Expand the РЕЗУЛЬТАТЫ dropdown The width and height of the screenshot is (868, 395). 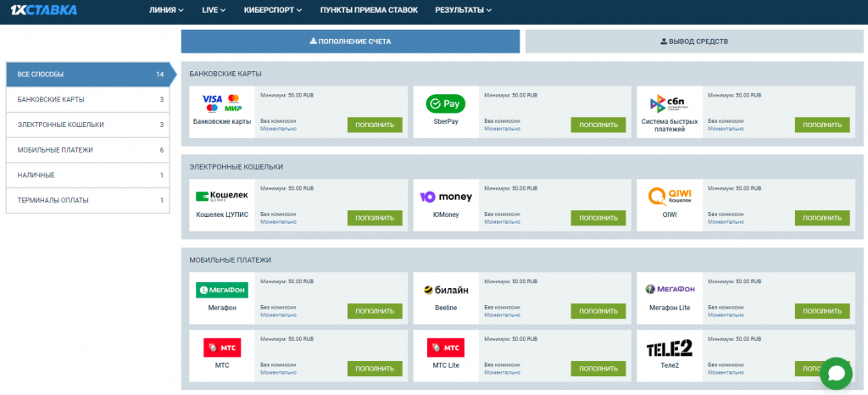point(463,10)
